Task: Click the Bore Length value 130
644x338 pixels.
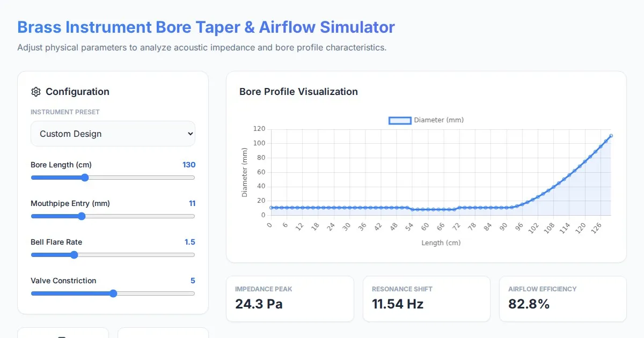Action: tap(189, 165)
